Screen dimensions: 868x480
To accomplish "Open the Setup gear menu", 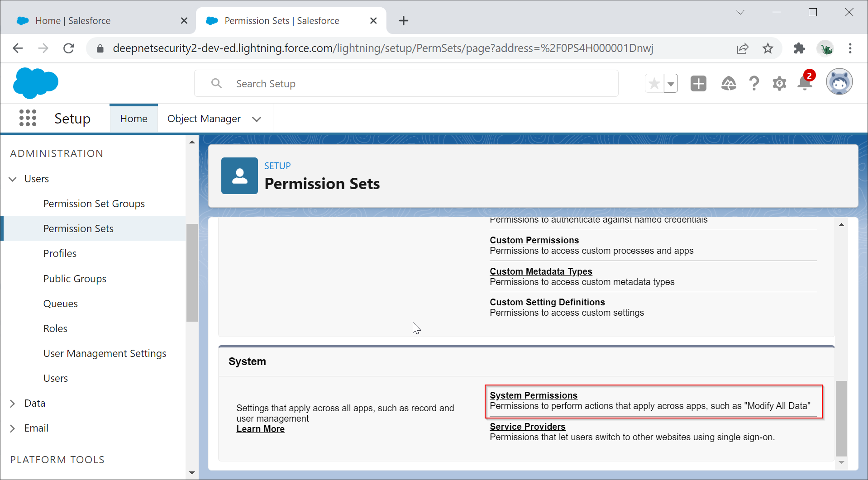I will click(x=779, y=84).
